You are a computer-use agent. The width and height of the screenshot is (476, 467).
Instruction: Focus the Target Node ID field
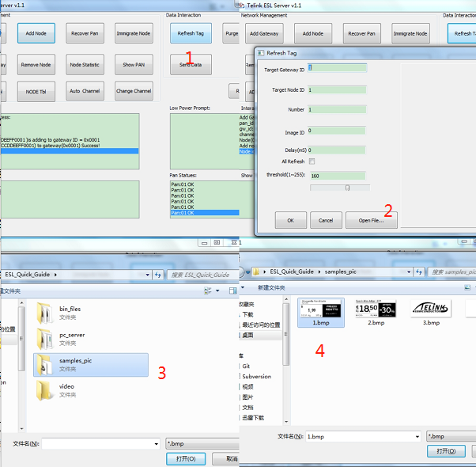point(337,90)
